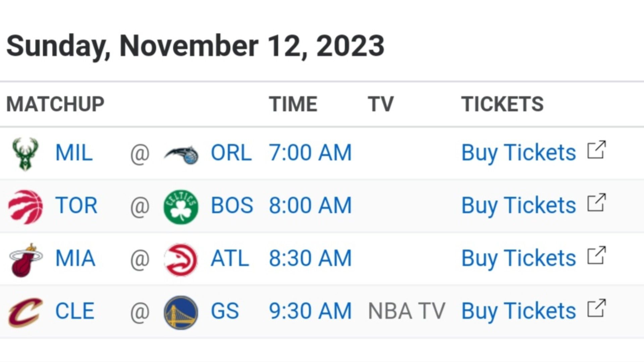This screenshot has height=362, width=644.
Task: Click Buy Tickets for MIA at ATL
Action: click(519, 259)
